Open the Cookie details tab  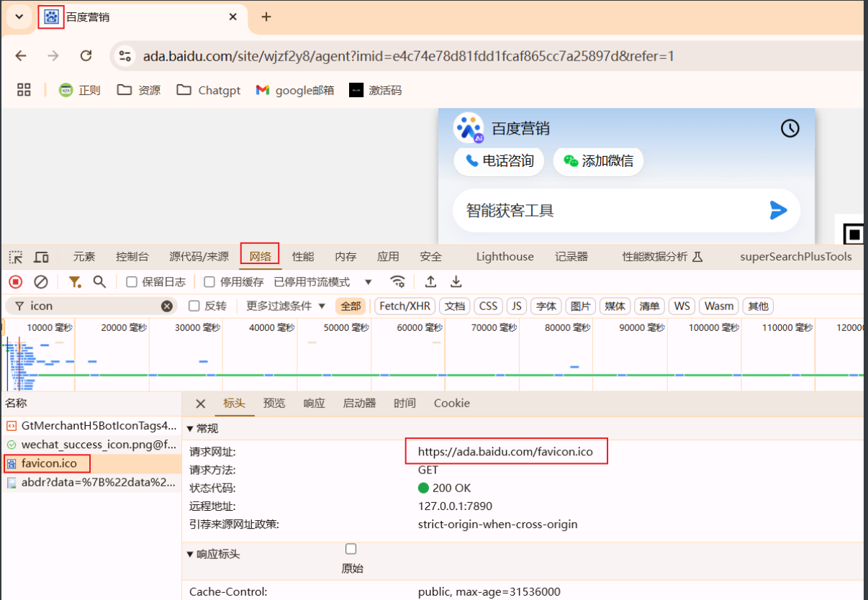pos(452,404)
